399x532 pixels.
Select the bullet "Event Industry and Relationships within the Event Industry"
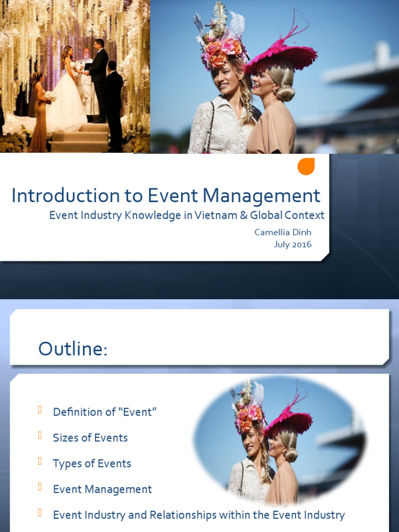click(199, 515)
